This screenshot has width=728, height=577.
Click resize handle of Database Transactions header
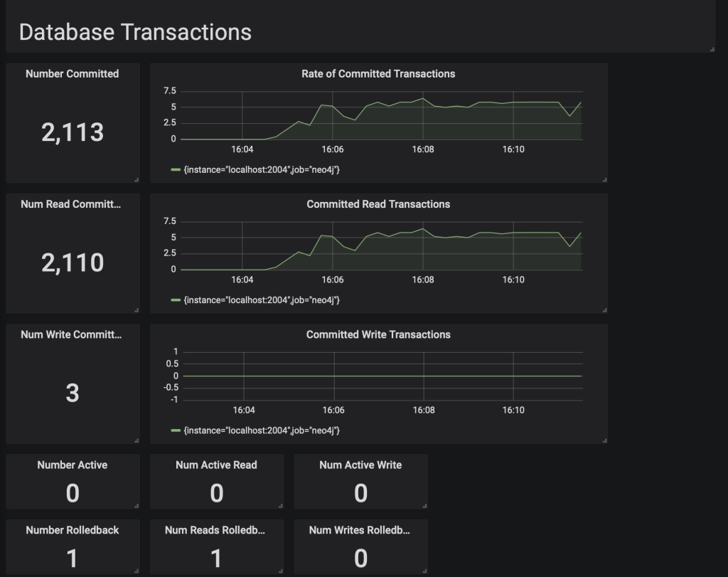pos(712,49)
